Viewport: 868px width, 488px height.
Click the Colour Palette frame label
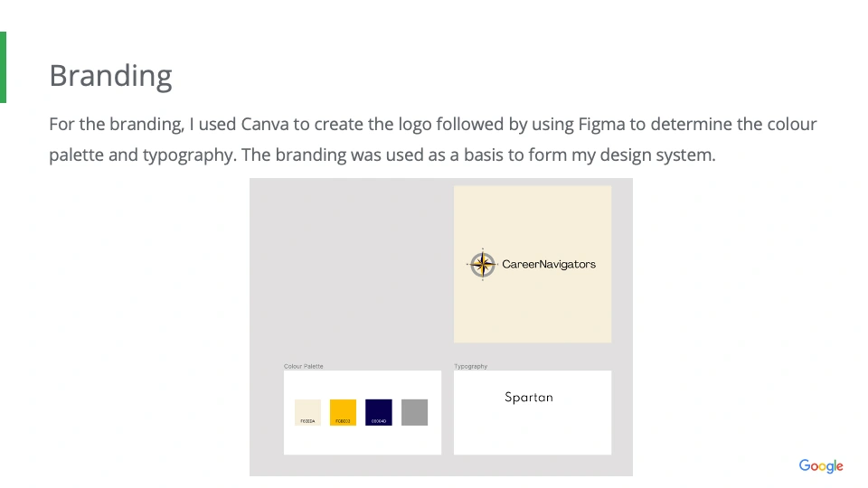[x=304, y=366]
